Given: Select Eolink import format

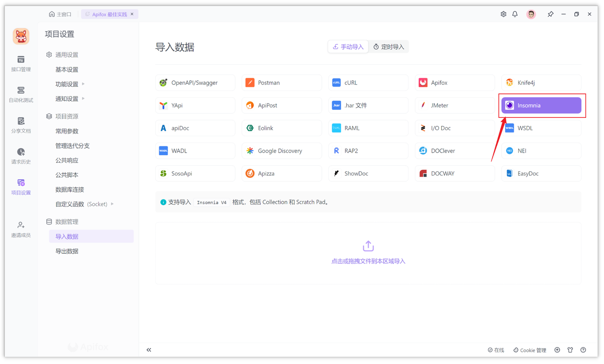Looking at the screenshot, I should tap(282, 128).
